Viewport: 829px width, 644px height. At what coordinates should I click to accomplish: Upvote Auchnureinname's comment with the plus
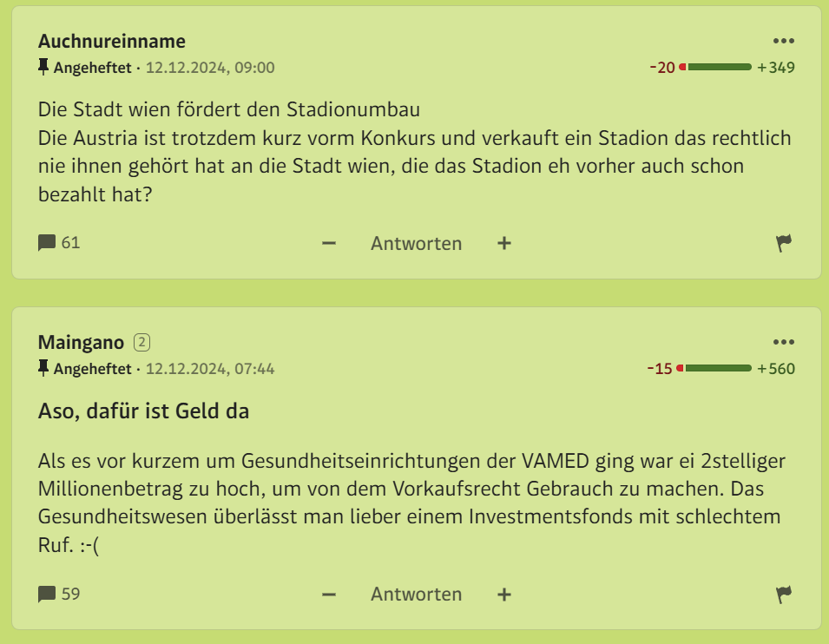(x=504, y=243)
